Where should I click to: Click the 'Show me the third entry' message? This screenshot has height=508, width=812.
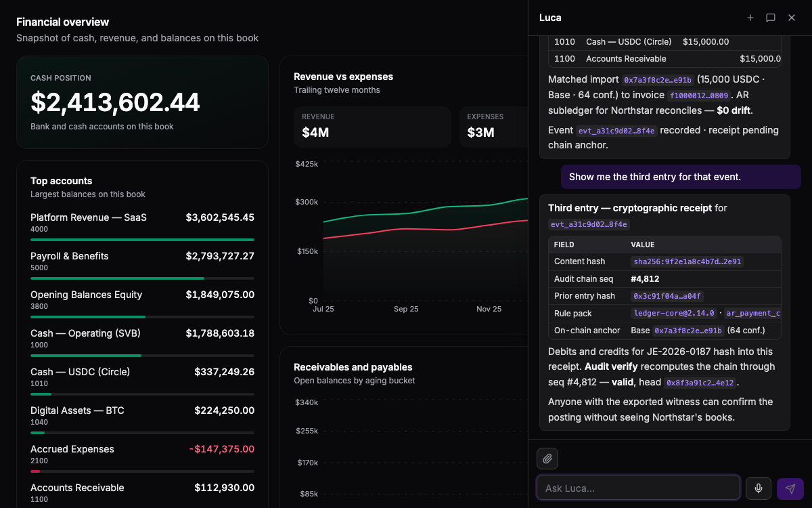pos(681,177)
